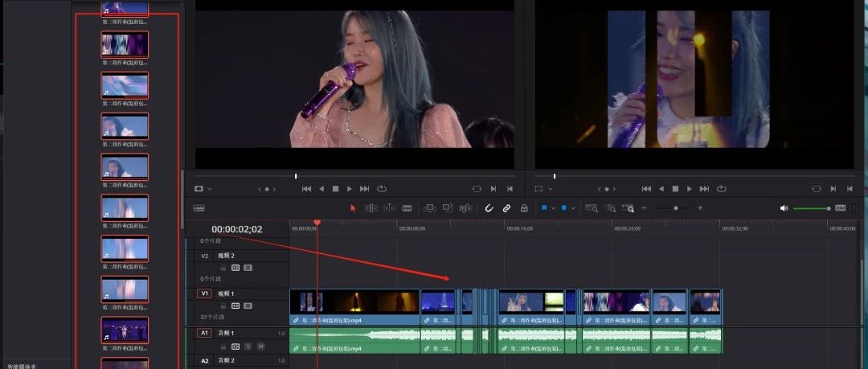The height and width of the screenshot is (369, 868).
Task: Lock the V2 video track
Action: 223,268
